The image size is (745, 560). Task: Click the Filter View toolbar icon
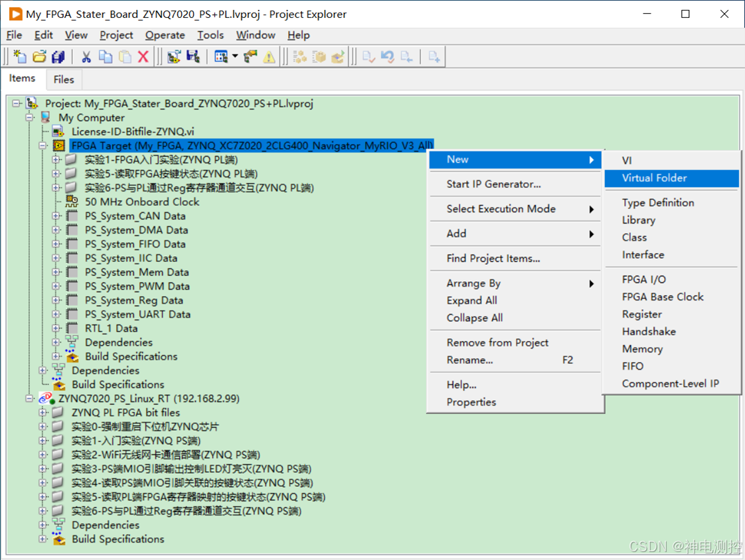tap(221, 56)
